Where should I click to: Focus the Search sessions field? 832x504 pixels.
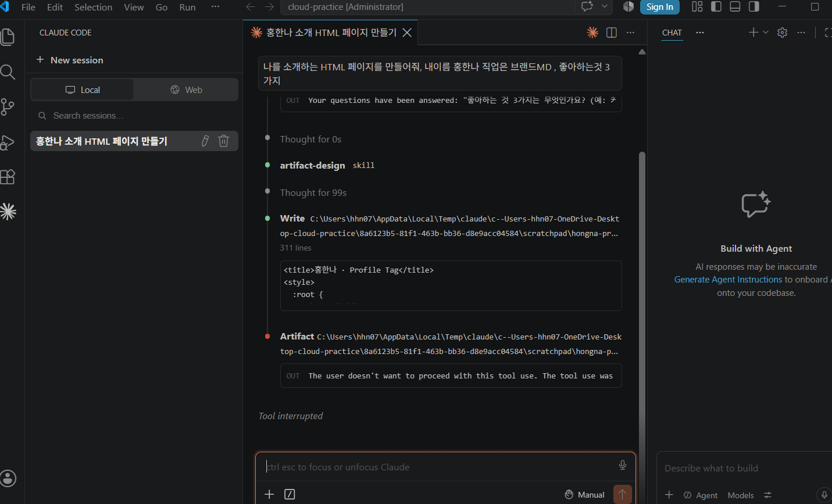[x=134, y=116]
